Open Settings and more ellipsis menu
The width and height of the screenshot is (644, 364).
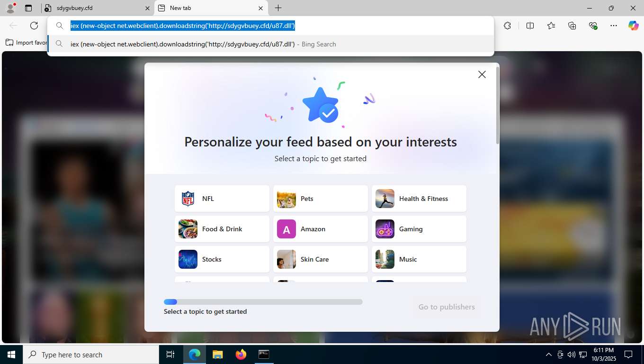[x=614, y=26]
